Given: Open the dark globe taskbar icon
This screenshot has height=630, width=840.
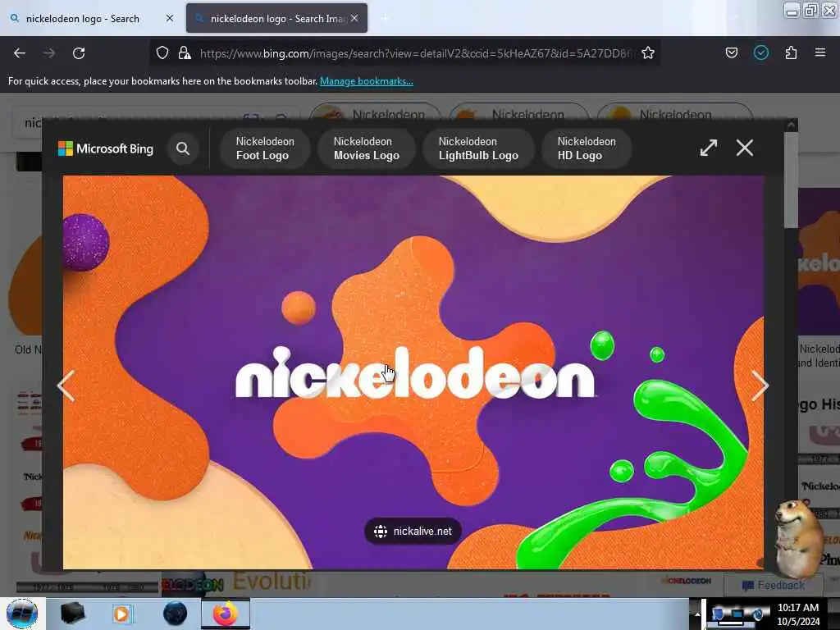Looking at the screenshot, I should 175,614.
